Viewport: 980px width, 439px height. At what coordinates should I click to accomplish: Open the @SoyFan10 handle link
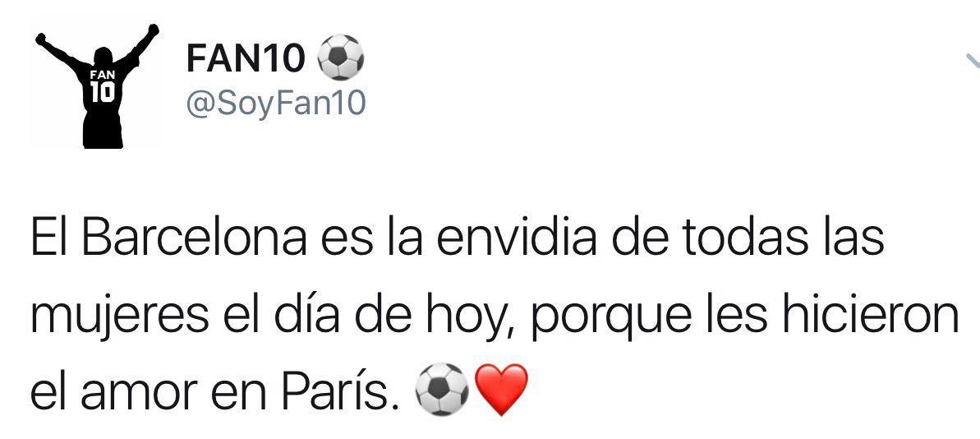(x=276, y=104)
